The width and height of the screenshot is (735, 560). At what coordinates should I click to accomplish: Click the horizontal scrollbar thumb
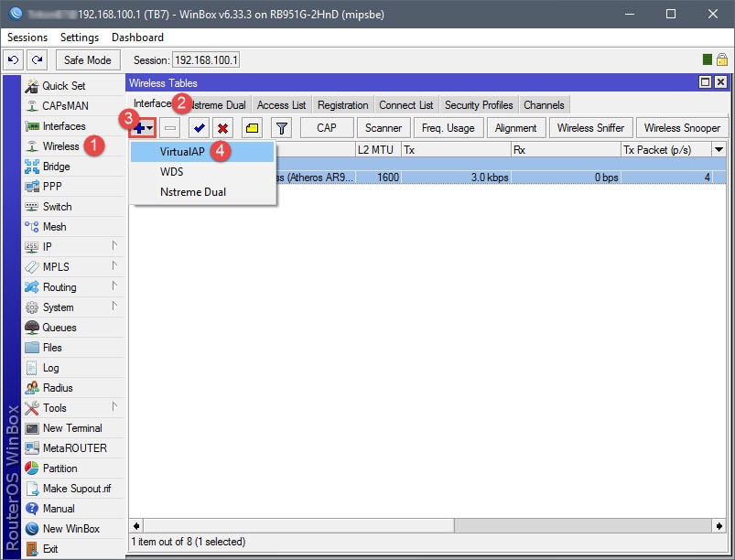[299, 526]
